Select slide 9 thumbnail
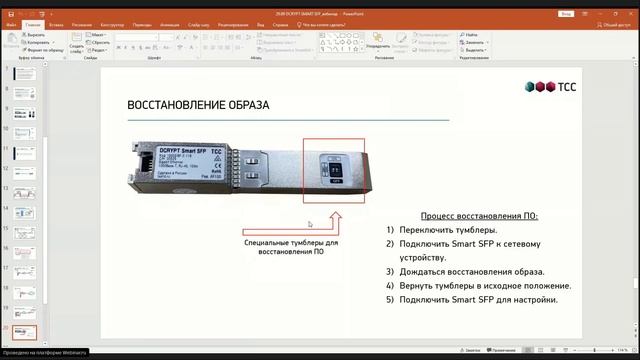The height and width of the screenshot is (360, 640). (x=24, y=113)
